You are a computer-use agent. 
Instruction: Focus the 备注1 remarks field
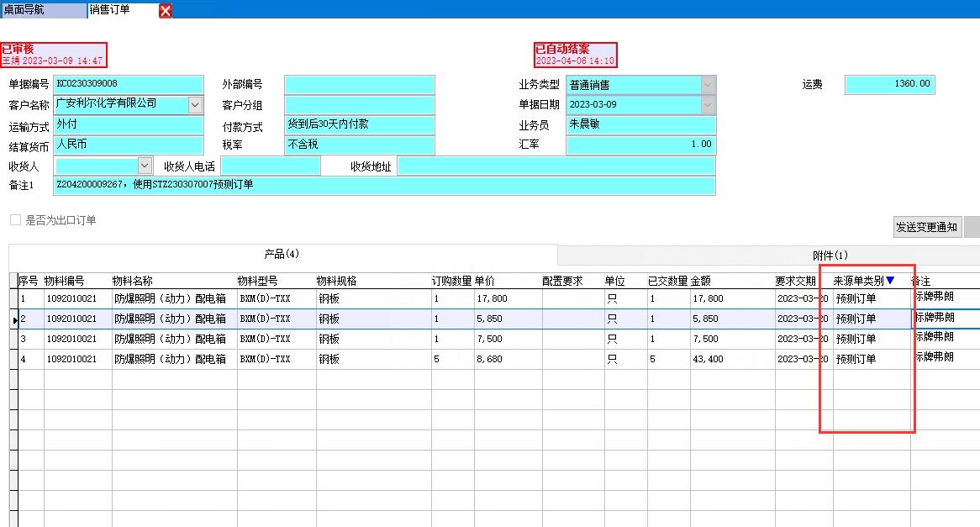[384, 185]
